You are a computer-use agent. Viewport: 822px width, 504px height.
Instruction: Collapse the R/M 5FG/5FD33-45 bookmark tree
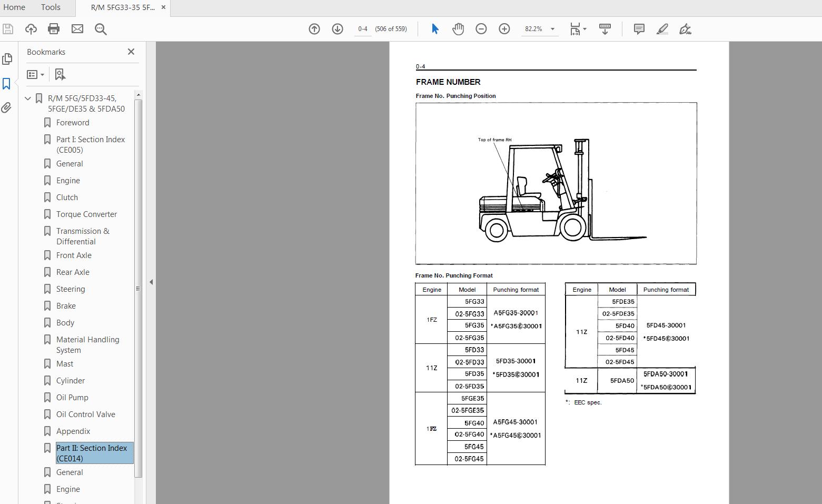click(x=27, y=98)
